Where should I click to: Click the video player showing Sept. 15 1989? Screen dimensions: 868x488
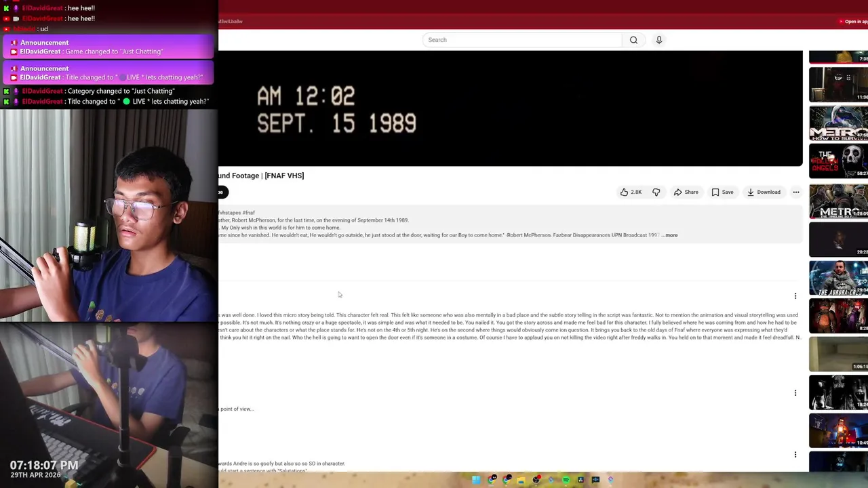(510, 108)
